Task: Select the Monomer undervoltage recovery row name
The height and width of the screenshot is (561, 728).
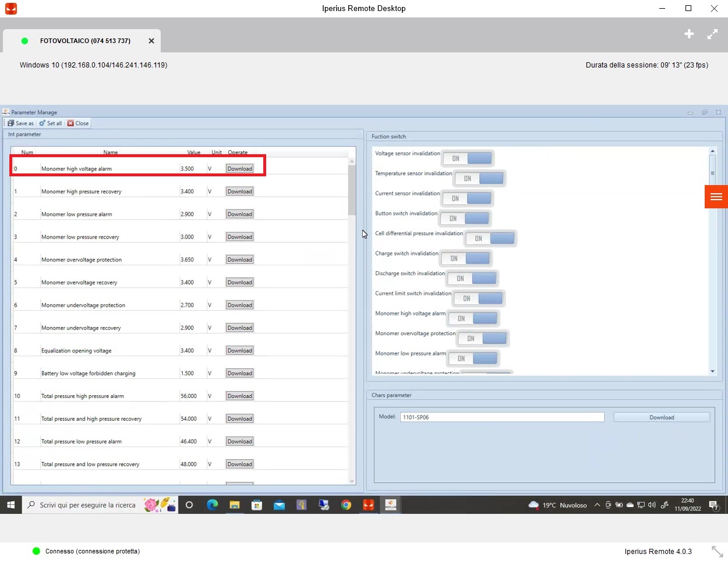Action: coord(81,328)
